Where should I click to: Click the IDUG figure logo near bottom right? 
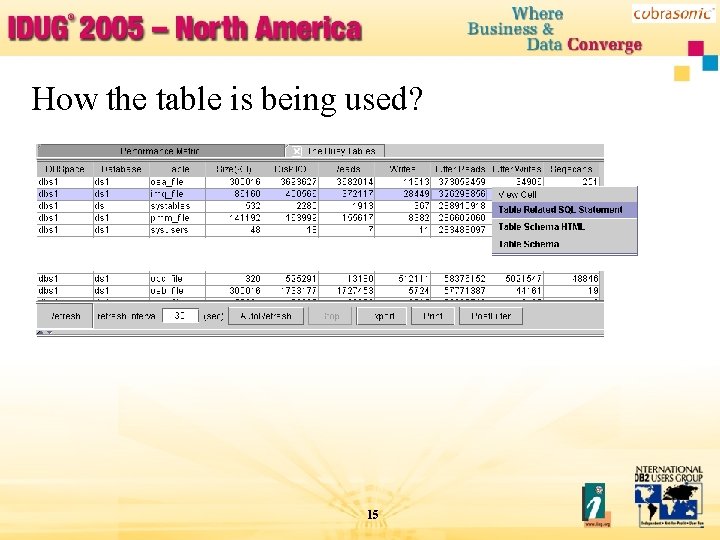596,505
